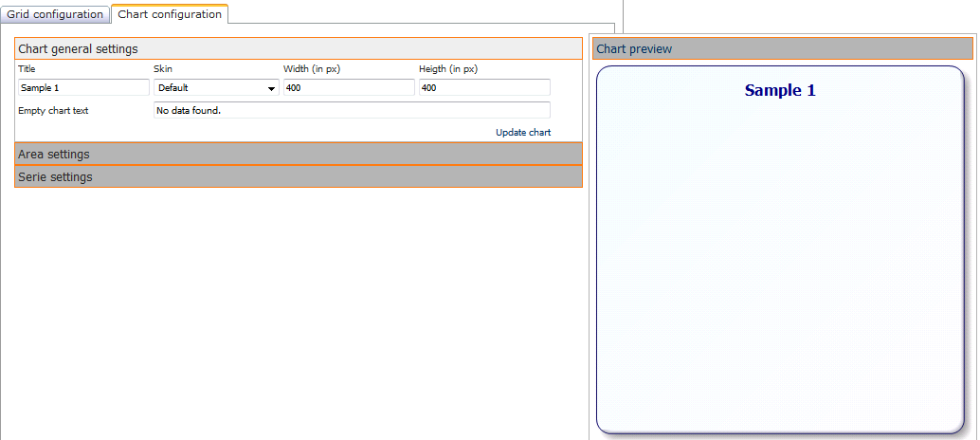Click the Empty chart text label

[53, 111]
